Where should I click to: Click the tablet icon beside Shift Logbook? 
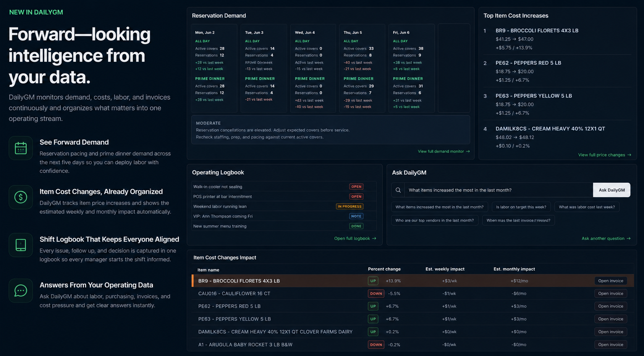coord(21,245)
